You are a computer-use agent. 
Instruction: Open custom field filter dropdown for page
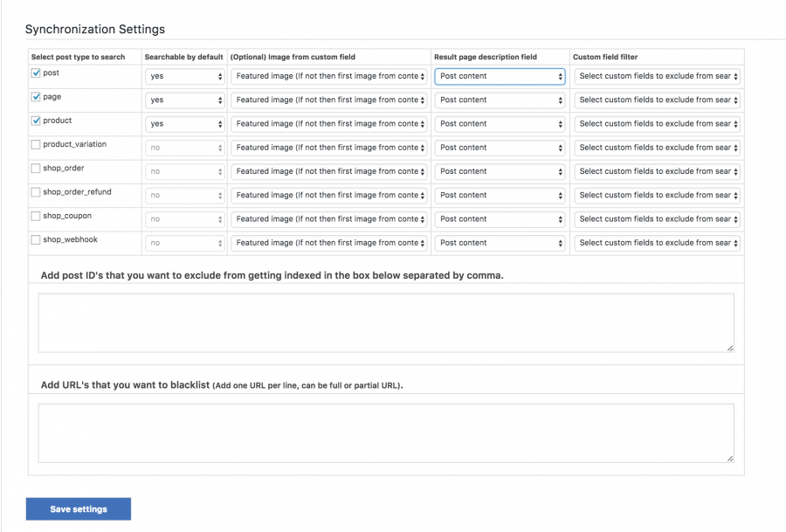(x=657, y=100)
